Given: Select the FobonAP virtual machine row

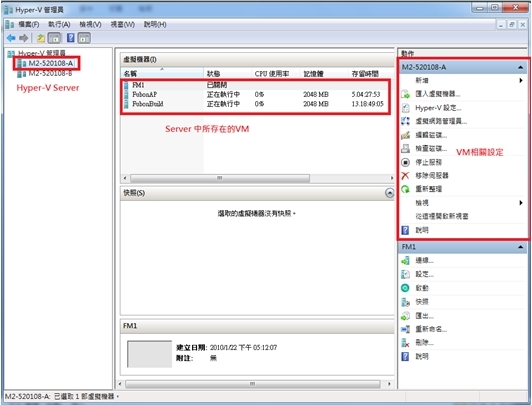Looking at the screenshot, I should click(255, 94).
